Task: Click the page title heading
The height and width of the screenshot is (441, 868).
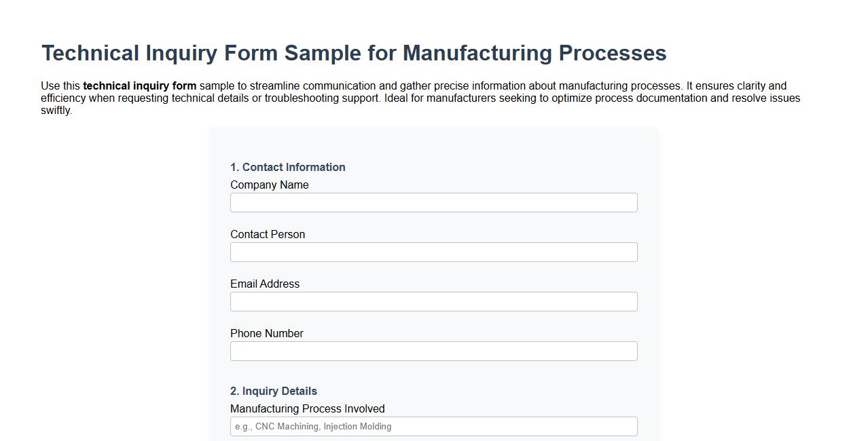Action: click(354, 53)
